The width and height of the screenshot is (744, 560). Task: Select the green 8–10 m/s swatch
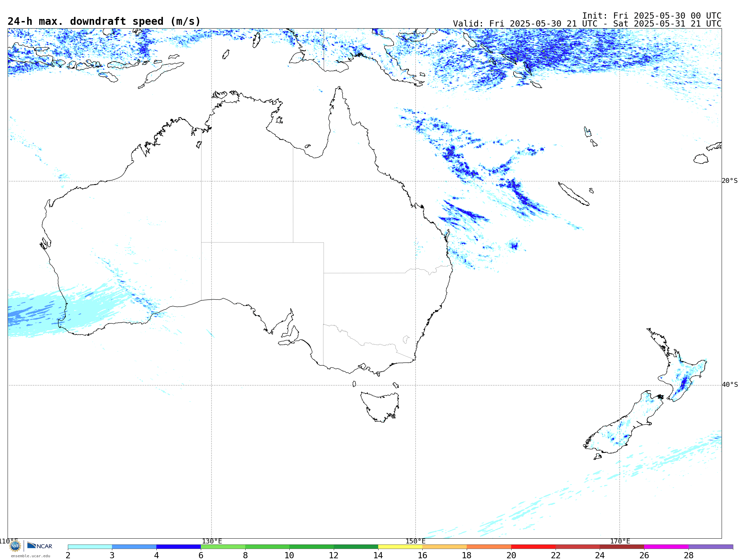coord(267,547)
